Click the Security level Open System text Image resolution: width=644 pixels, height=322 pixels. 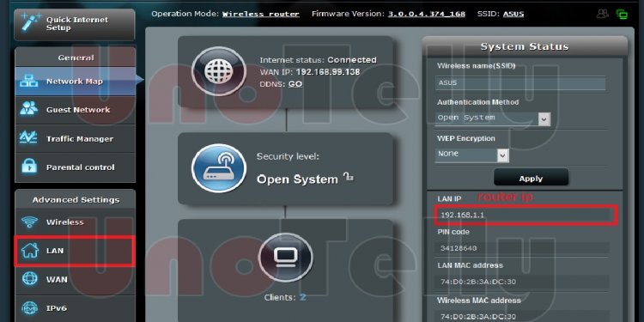(x=297, y=179)
